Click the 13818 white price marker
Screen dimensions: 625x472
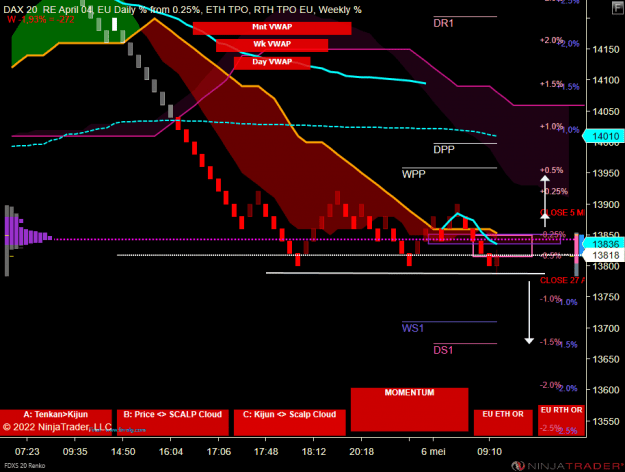pos(603,256)
